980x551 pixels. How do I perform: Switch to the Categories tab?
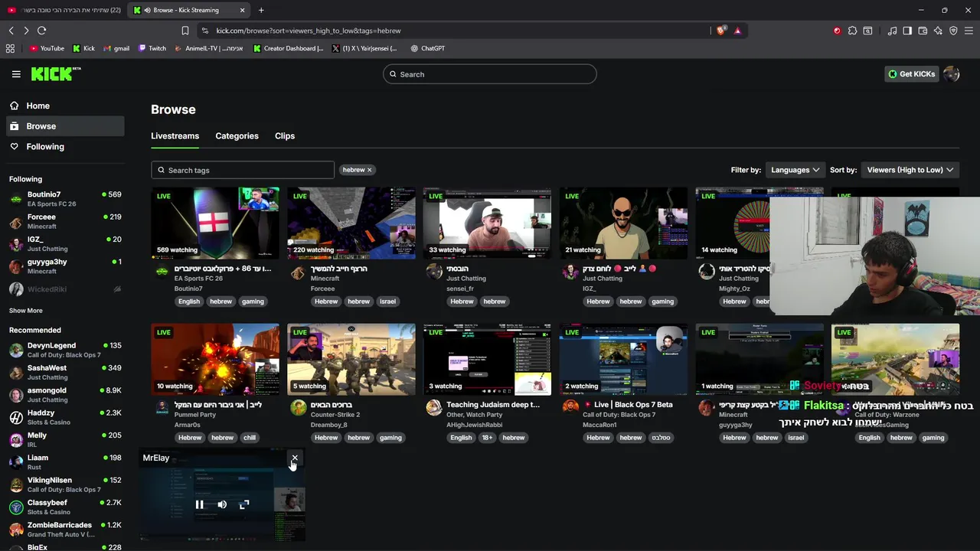click(237, 135)
